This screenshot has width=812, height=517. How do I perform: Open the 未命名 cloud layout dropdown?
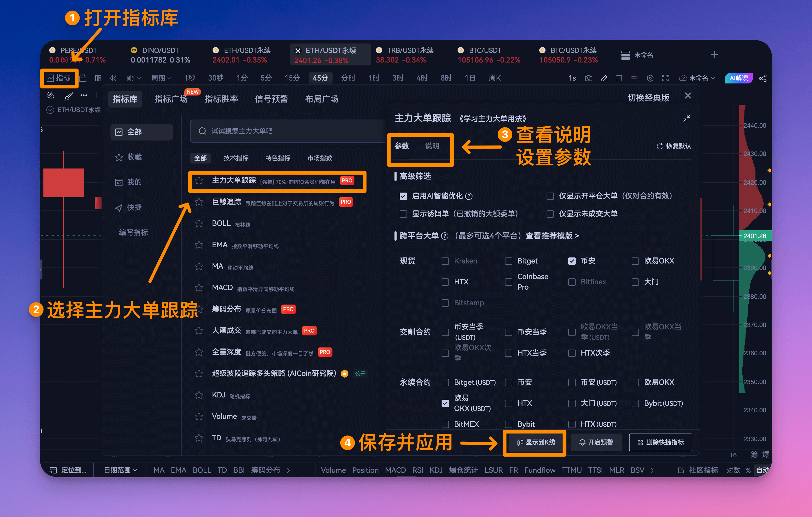click(x=697, y=78)
